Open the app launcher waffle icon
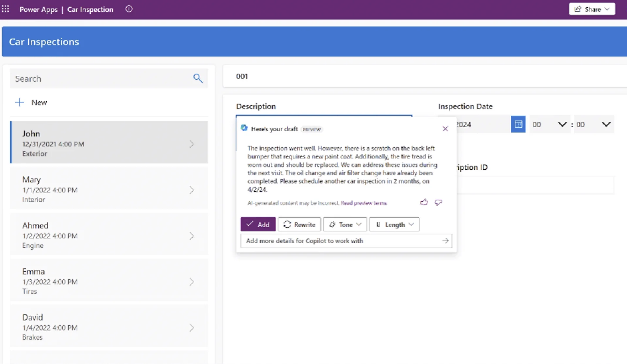This screenshot has width=627, height=364. click(6, 9)
